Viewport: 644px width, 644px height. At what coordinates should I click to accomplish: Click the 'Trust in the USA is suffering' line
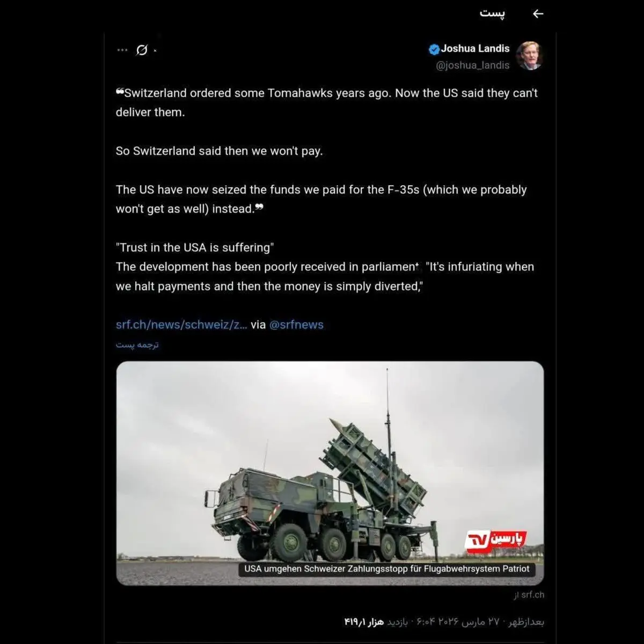pyautogui.click(x=195, y=247)
